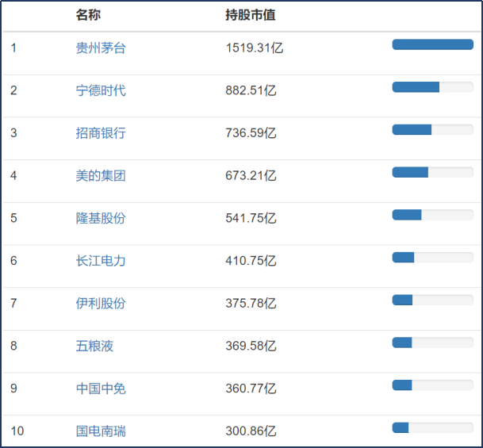The width and height of the screenshot is (483, 448).
Task: Open the 美的集团 stock link
Action: (x=101, y=175)
